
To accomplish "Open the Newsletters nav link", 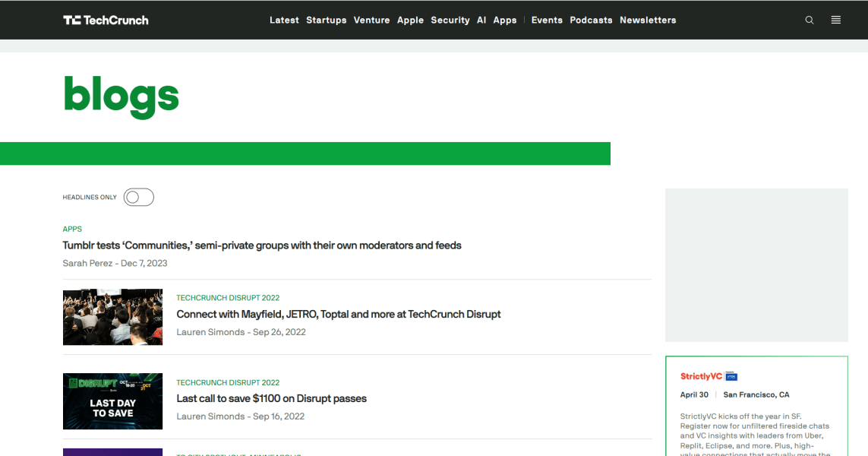I will (x=648, y=20).
